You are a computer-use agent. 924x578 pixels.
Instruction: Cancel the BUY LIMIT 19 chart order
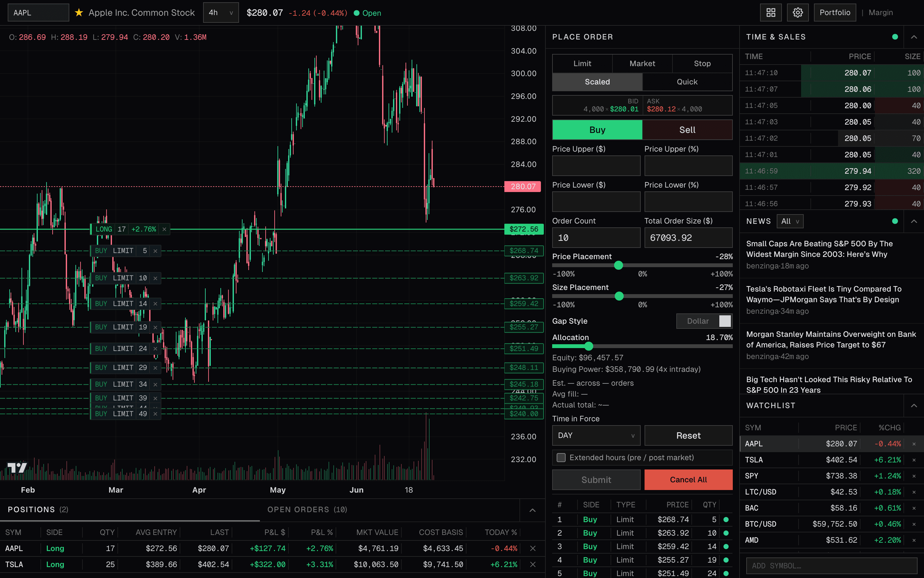click(x=155, y=327)
